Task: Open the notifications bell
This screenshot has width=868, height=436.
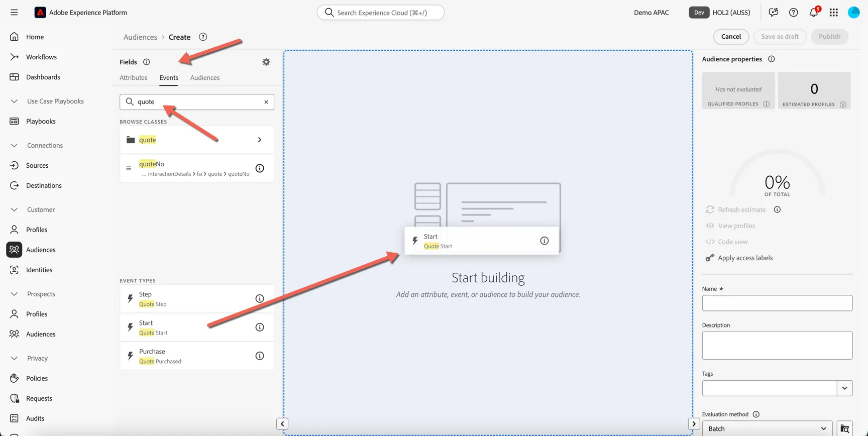Action: tap(814, 13)
